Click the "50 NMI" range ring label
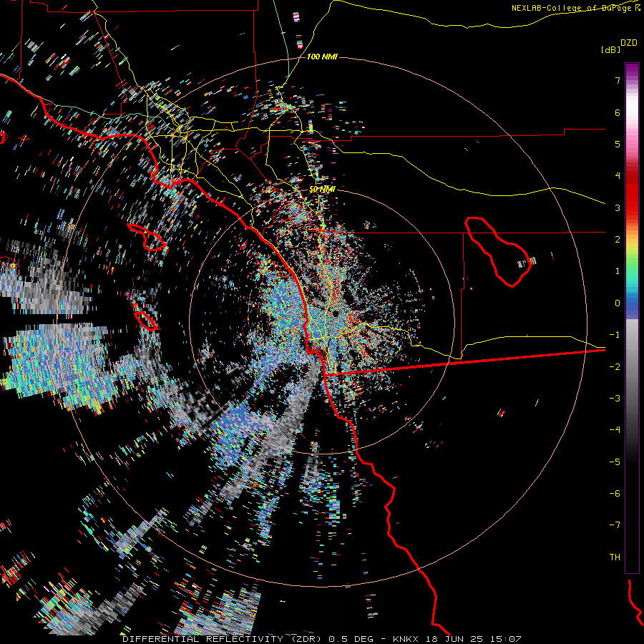 (322, 190)
